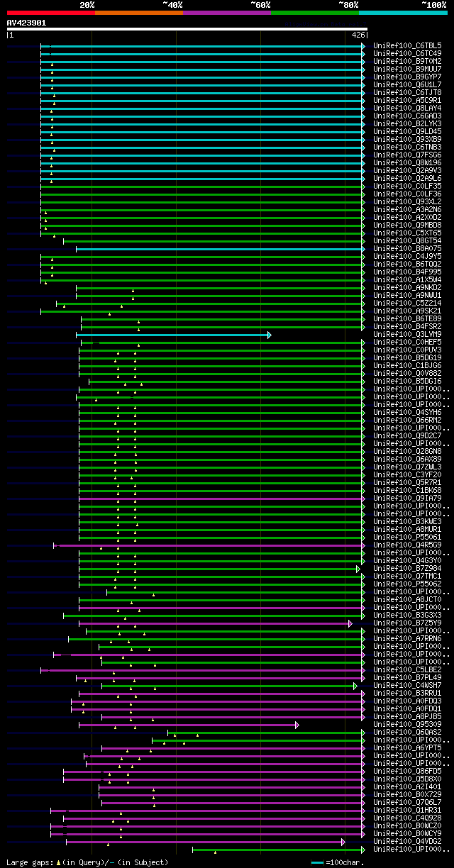
Task: Open hit UniRef100_Q2A9V3
Action: 408,171
